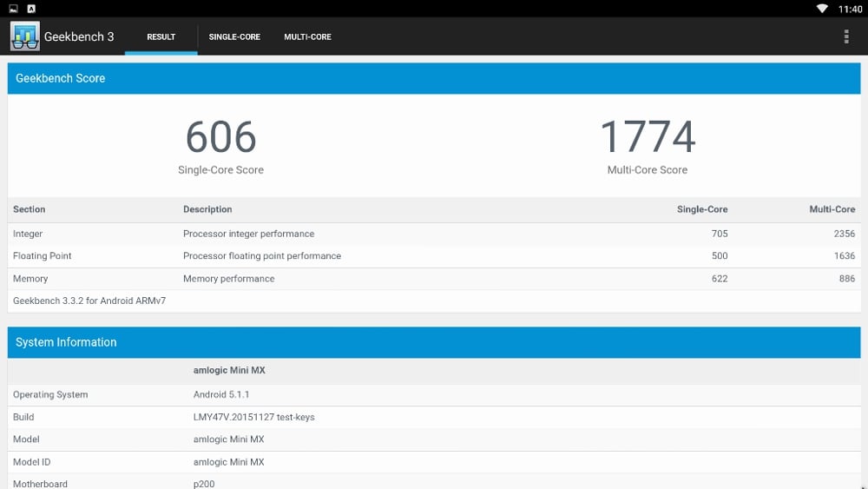
Task: Tap Integer multi-core value 2356
Action: coord(845,234)
